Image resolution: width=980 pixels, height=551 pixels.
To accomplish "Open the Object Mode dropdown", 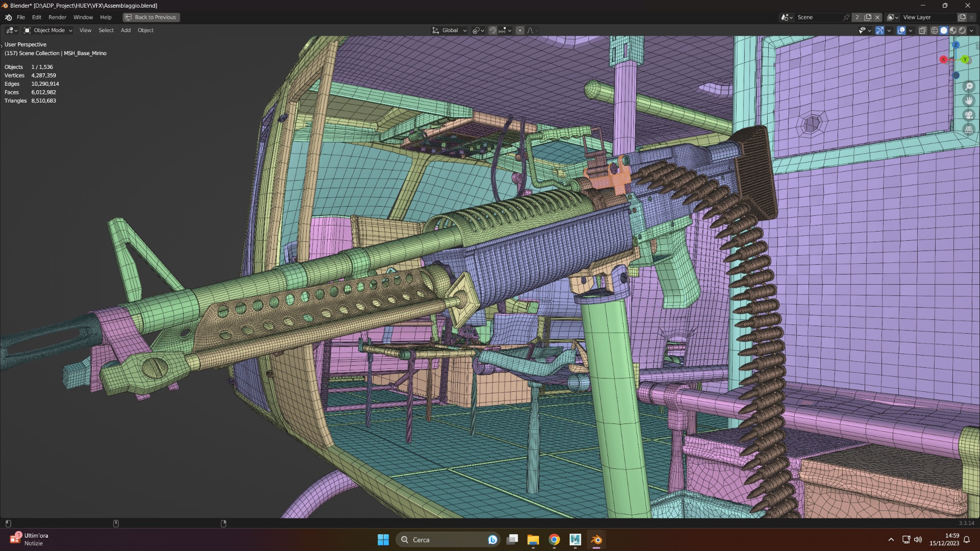I will pyautogui.click(x=48, y=31).
